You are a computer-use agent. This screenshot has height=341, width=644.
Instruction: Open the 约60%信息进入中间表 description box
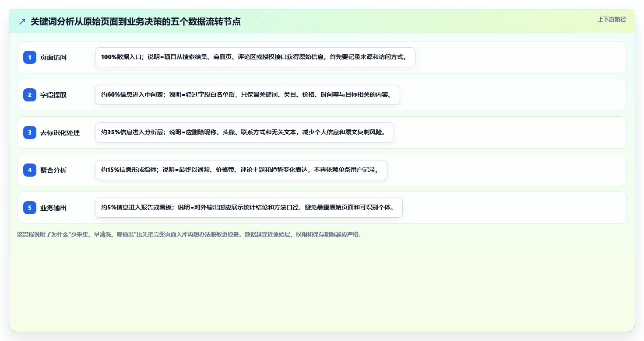[x=247, y=95]
